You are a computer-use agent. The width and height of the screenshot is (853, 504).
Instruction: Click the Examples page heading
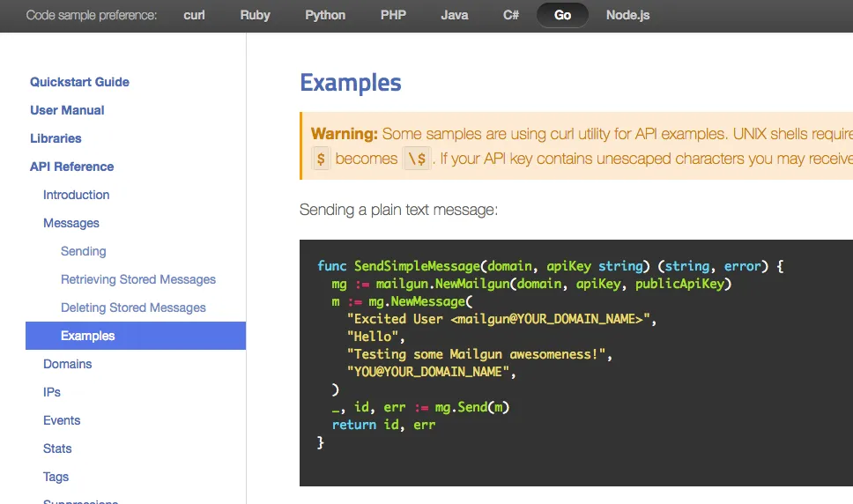pos(351,83)
